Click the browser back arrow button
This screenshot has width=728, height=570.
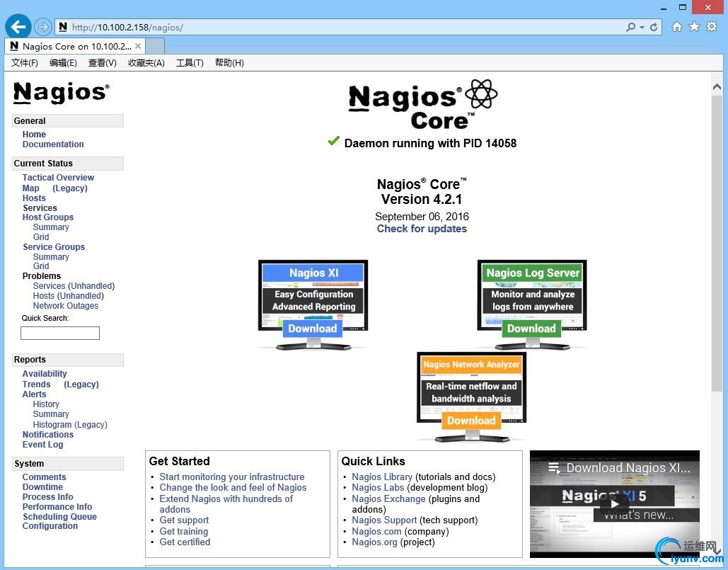pyautogui.click(x=18, y=26)
